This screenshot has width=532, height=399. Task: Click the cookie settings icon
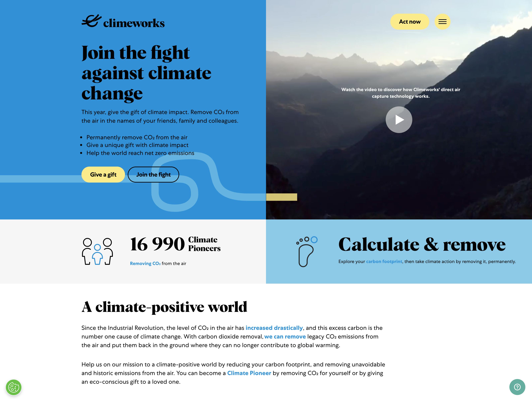[14, 387]
